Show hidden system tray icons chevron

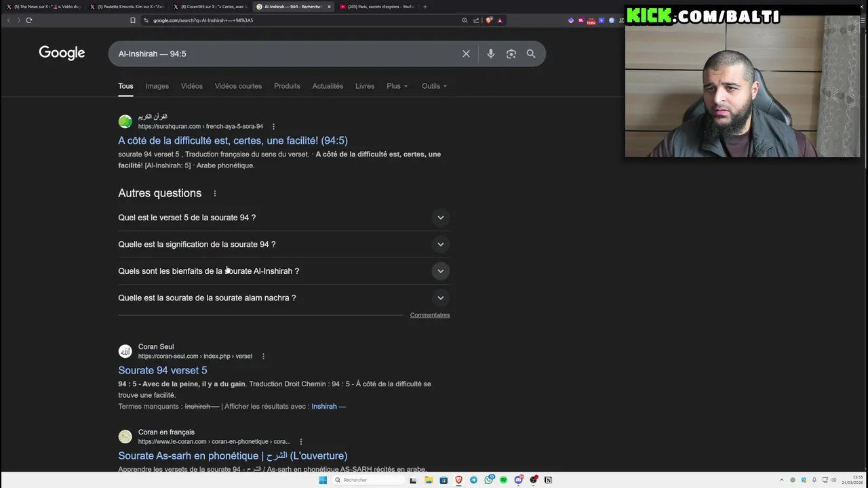tap(781, 480)
